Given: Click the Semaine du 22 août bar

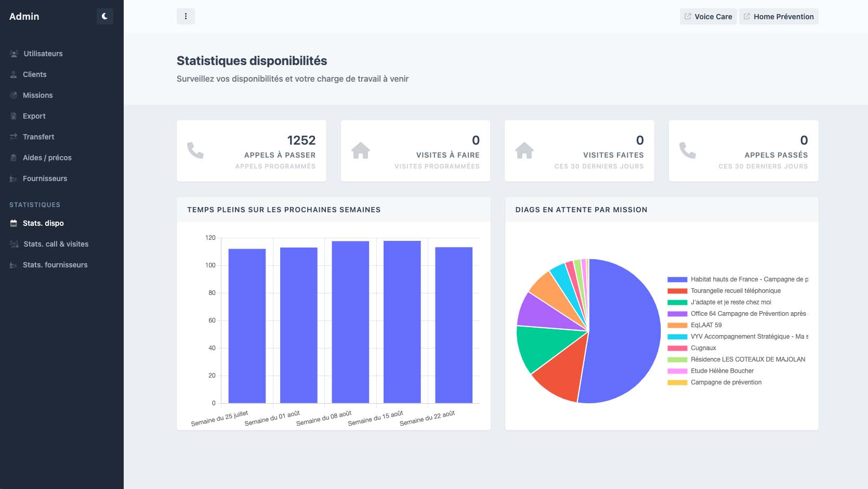Looking at the screenshot, I should click(x=454, y=325).
